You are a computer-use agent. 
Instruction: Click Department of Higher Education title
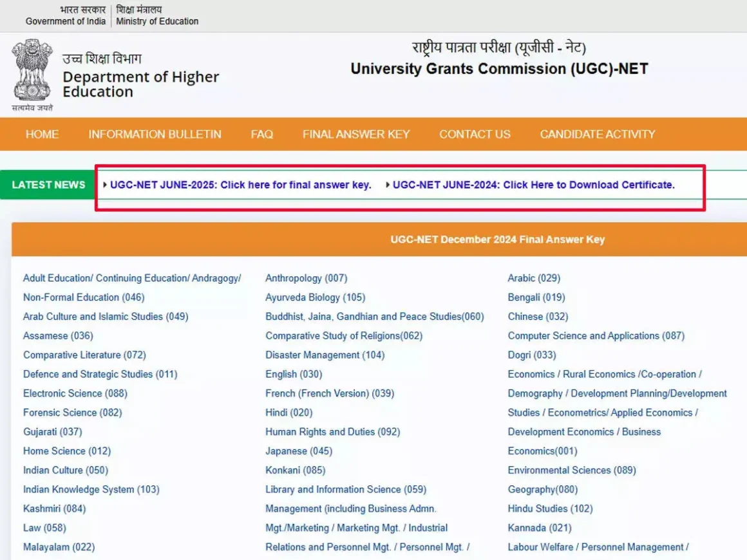coord(140,84)
